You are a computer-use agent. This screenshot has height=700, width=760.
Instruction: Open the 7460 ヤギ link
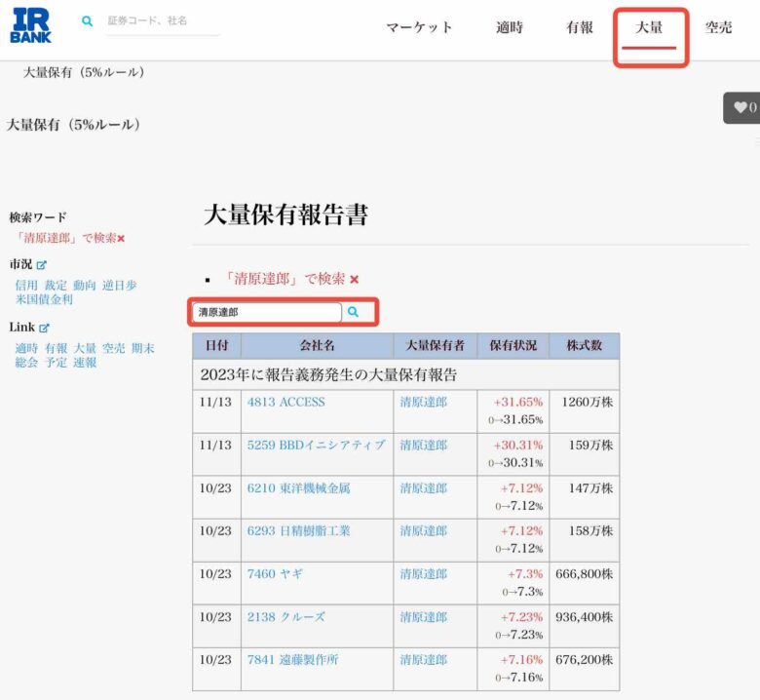click(275, 574)
